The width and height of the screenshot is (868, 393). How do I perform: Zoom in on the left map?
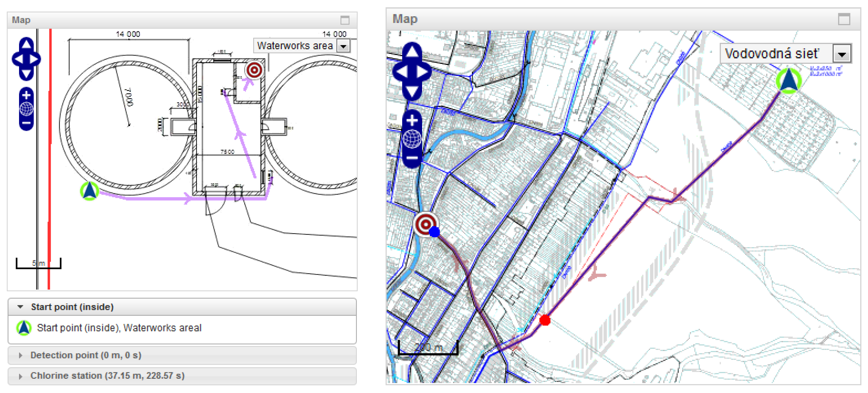[x=26, y=95]
